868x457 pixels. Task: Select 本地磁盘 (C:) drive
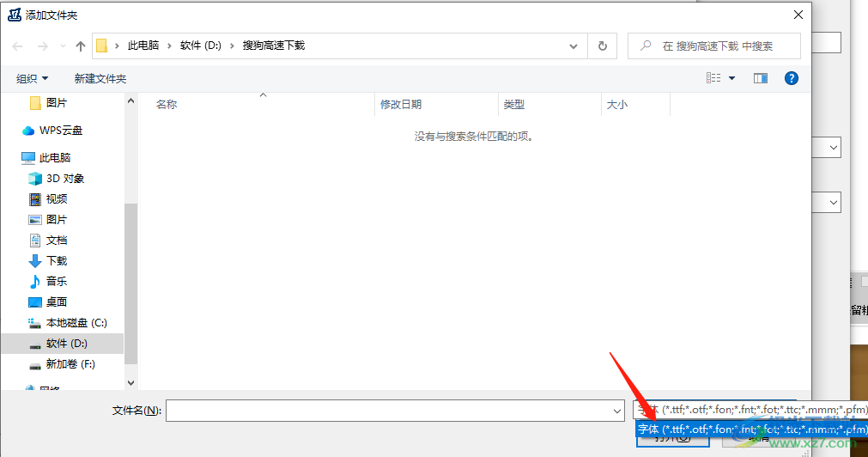[76, 322]
